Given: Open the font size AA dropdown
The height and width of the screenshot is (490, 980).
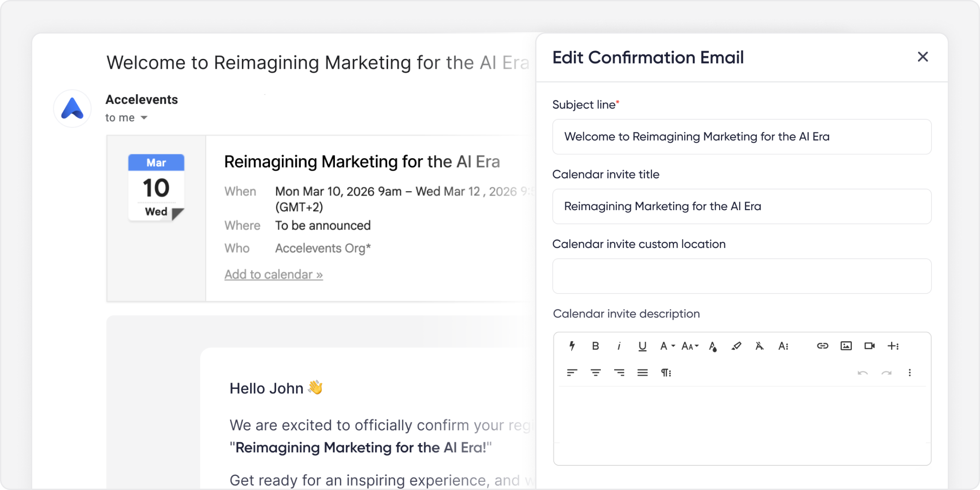Looking at the screenshot, I should pos(690,346).
